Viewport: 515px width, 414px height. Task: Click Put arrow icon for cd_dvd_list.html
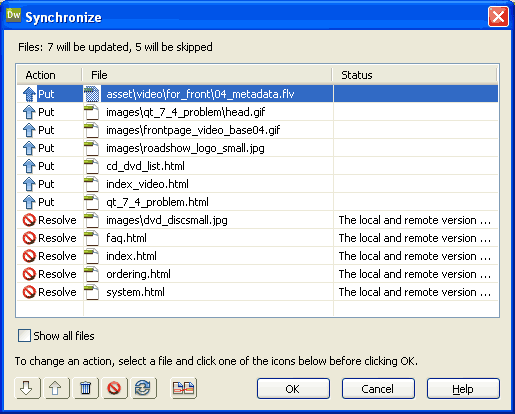click(29, 166)
